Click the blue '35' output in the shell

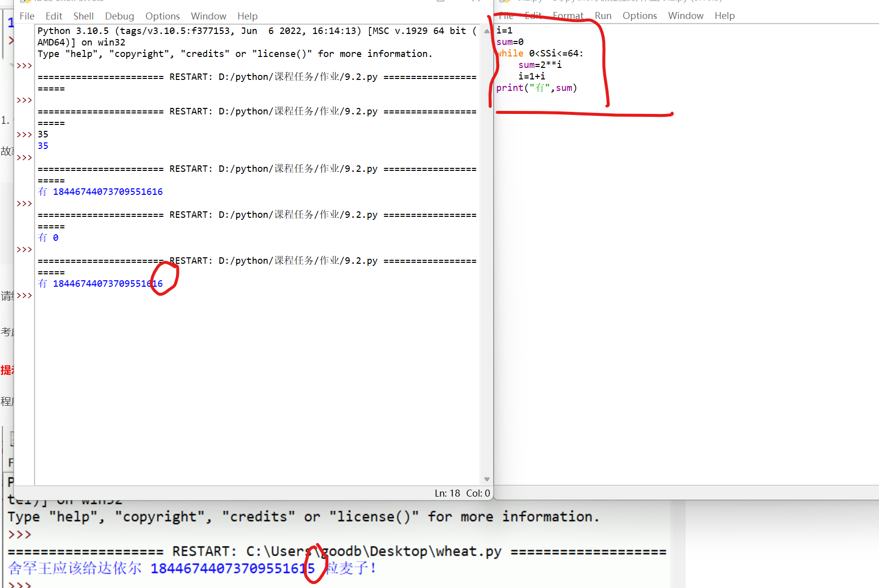click(43, 146)
